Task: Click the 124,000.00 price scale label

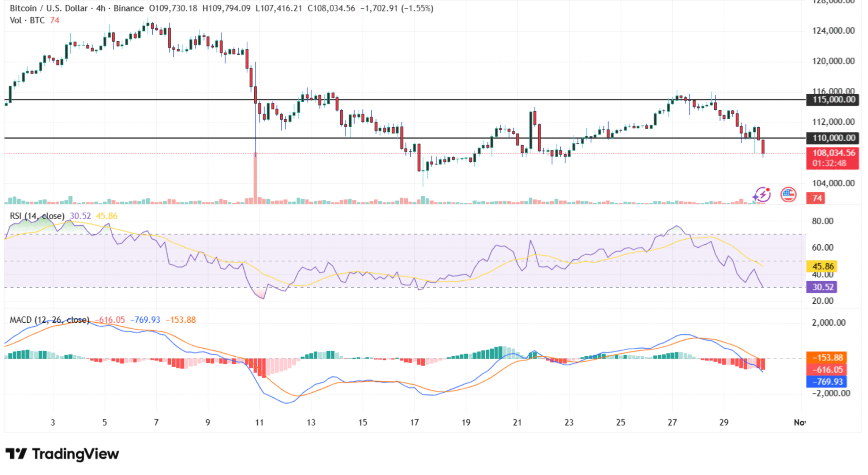Action: (x=833, y=31)
